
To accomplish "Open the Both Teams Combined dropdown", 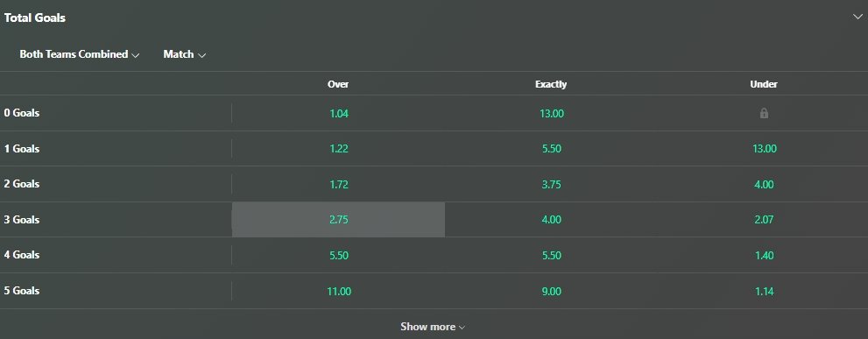I will (x=79, y=54).
